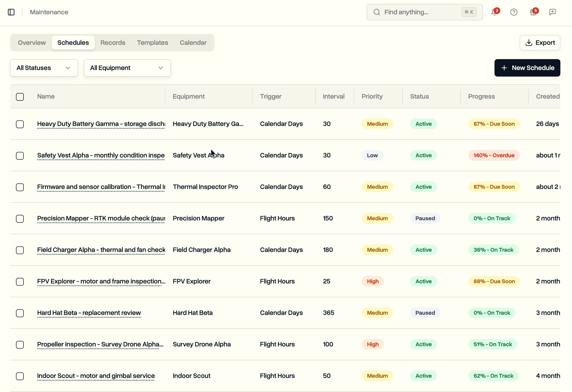This screenshot has height=392, width=572.
Task: Click the search magnifier icon
Action: 377,12
